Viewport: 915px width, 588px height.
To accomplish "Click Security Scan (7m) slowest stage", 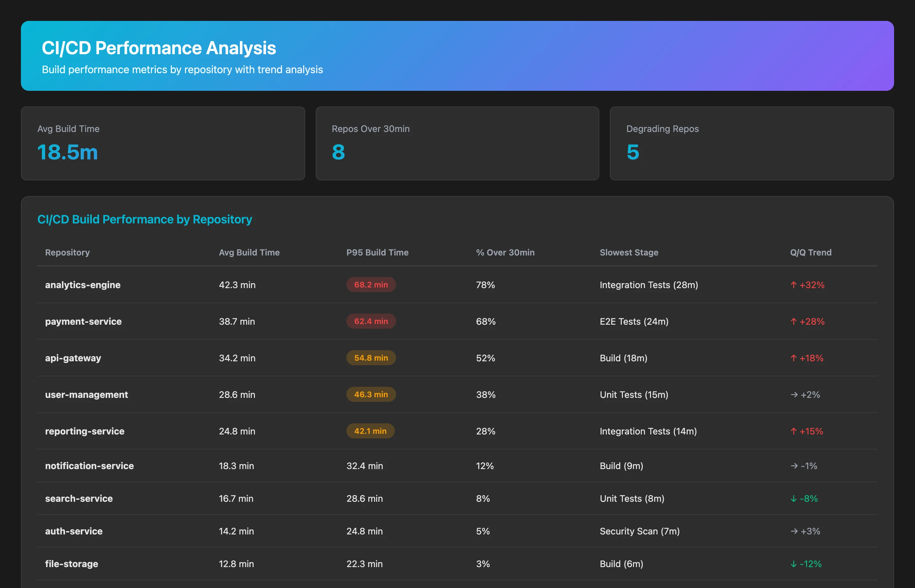I will coord(640,531).
